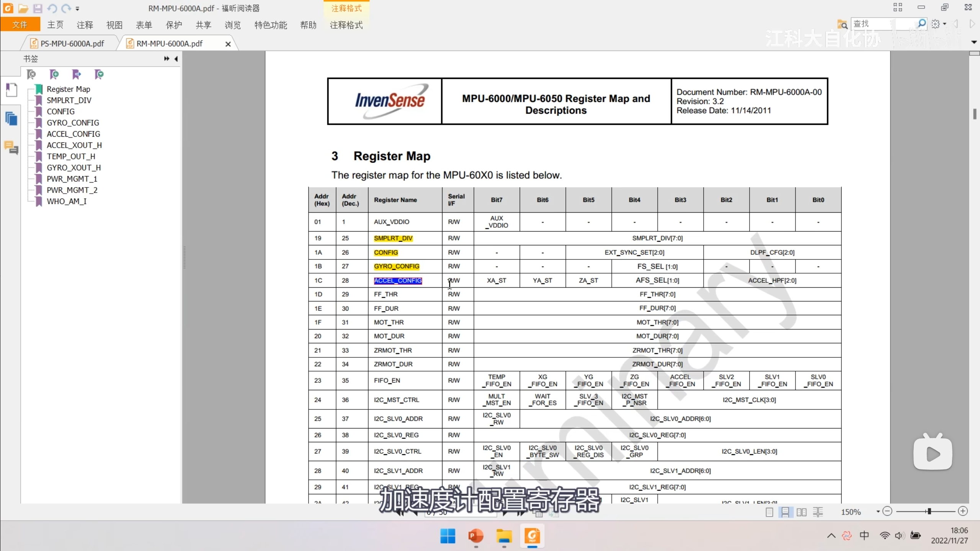Click the orange 文件 button
Viewport: 980px width, 551px height.
[20, 24]
